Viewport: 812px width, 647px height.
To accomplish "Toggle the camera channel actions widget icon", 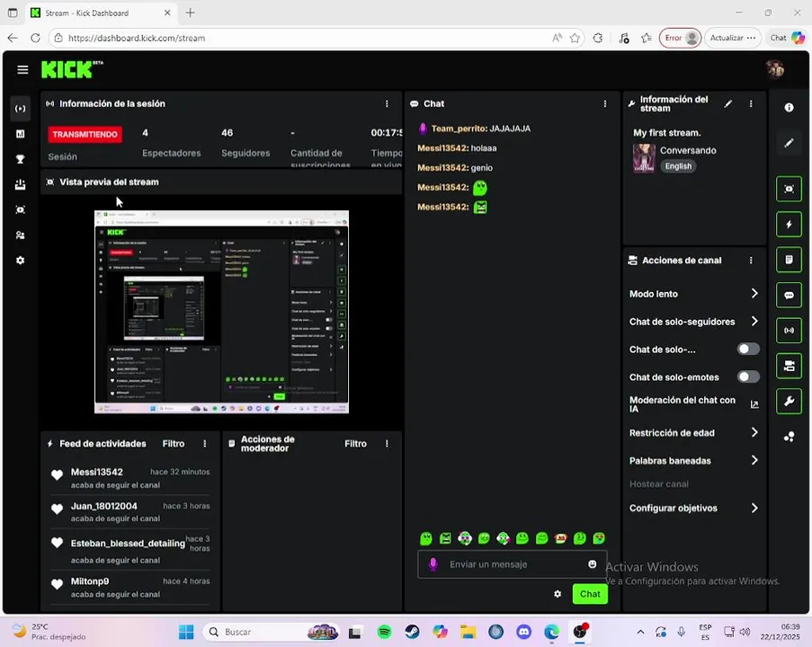I will [789, 366].
